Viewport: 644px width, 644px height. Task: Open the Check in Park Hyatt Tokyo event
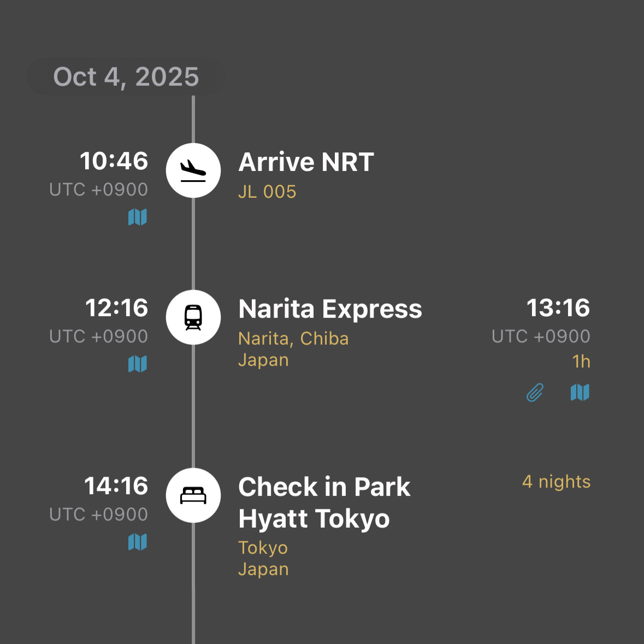tap(324, 503)
